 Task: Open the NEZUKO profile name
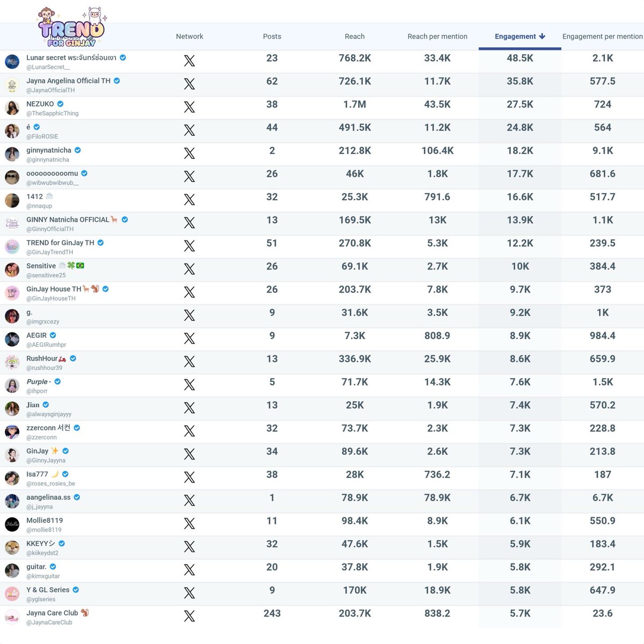[x=40, y=104]
